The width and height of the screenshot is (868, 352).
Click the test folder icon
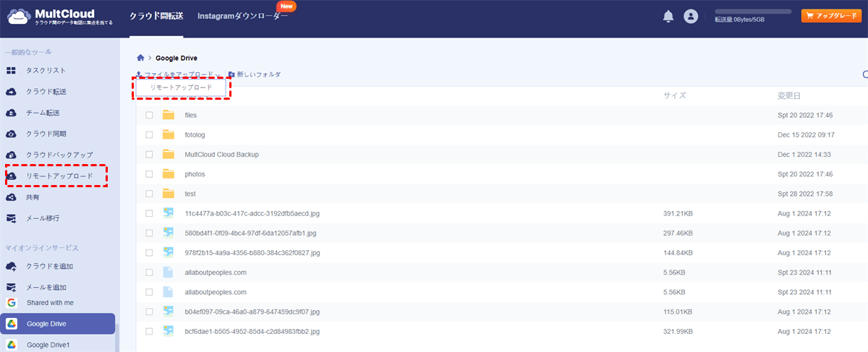click(x=169, y=194)
